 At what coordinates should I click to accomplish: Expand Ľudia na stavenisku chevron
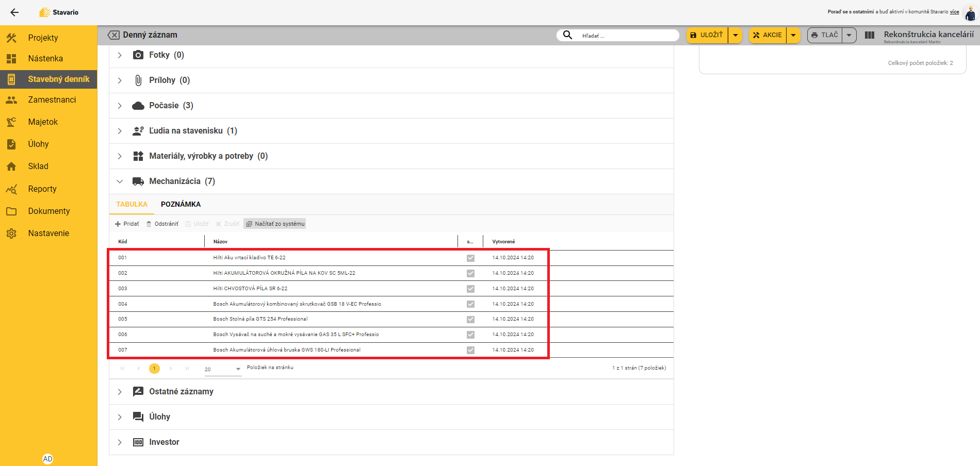120,131
